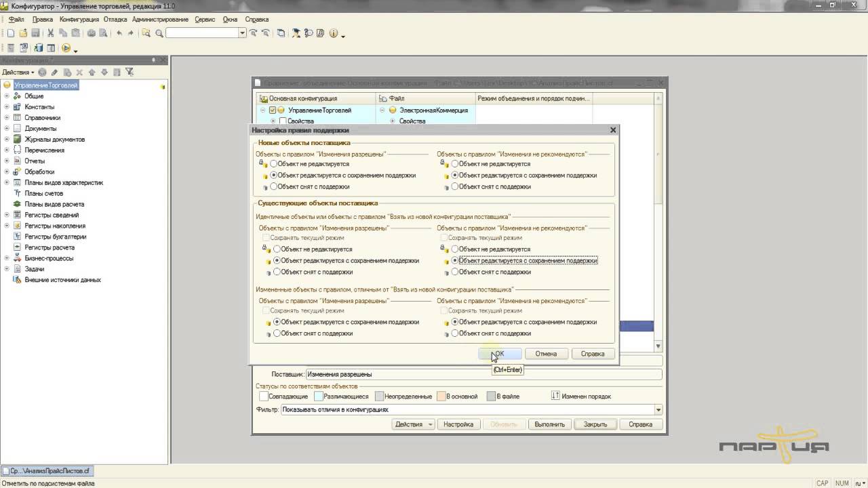Expand the Бизнес-процессы tree node

(7, 259)
